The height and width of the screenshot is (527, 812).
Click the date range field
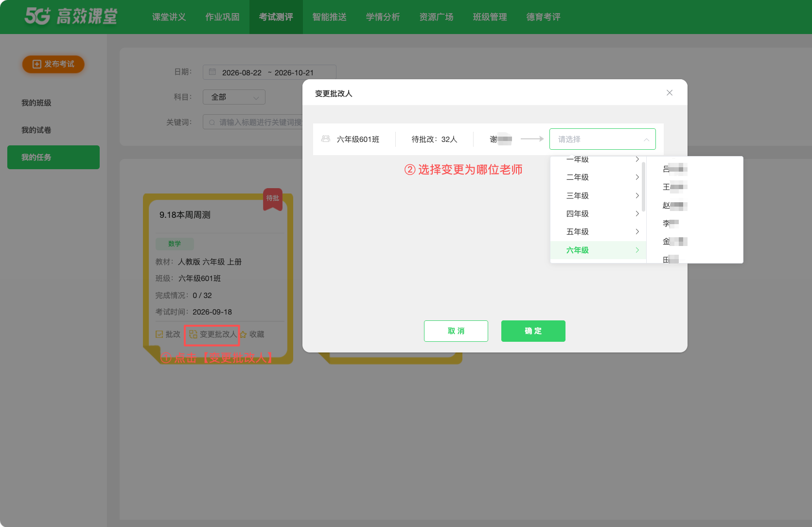tap(269, 72)
